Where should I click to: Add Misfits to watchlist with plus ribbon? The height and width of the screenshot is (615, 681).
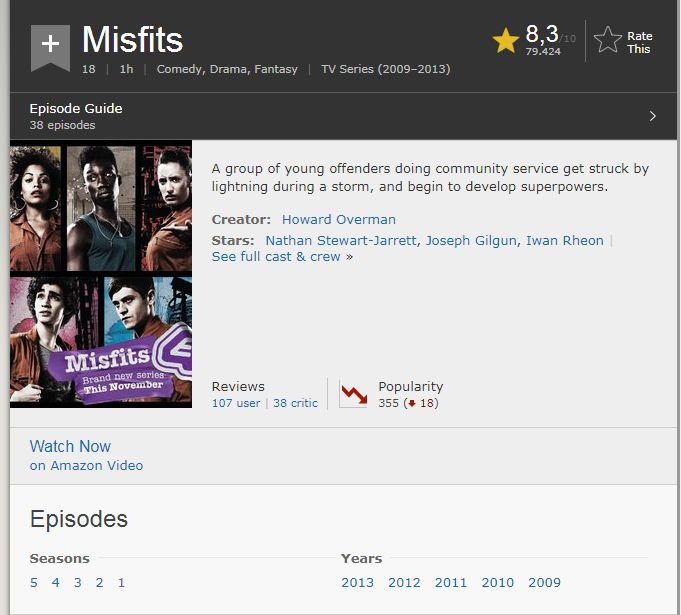coord(50,47)
